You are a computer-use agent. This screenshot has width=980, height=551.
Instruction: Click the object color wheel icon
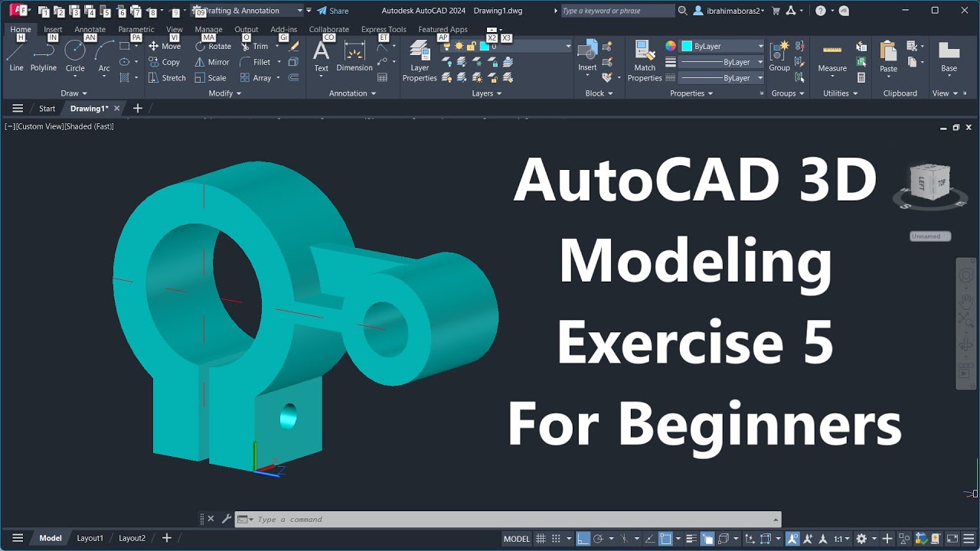click(x=671, y=46)
